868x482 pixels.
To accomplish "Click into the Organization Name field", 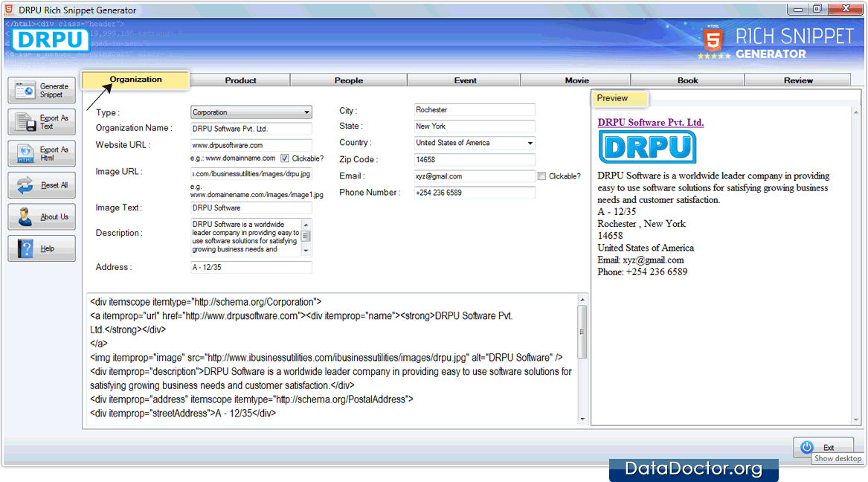I will (x=251, y=129).
